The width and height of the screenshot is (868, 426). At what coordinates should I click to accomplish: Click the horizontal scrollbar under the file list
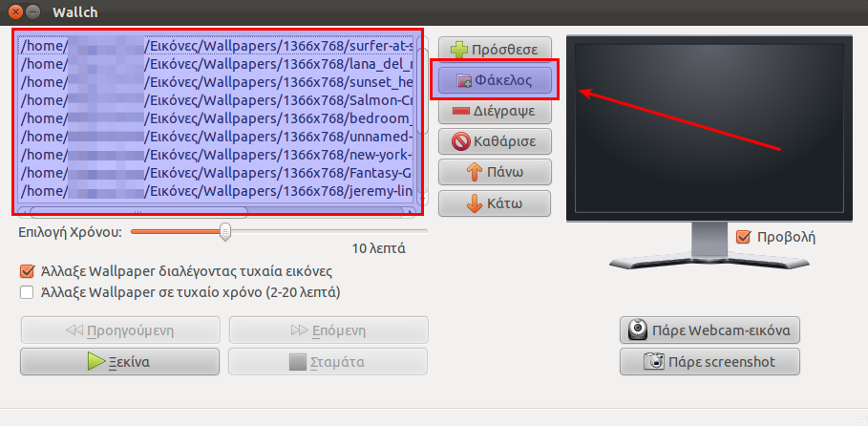[x=217, y=212]
